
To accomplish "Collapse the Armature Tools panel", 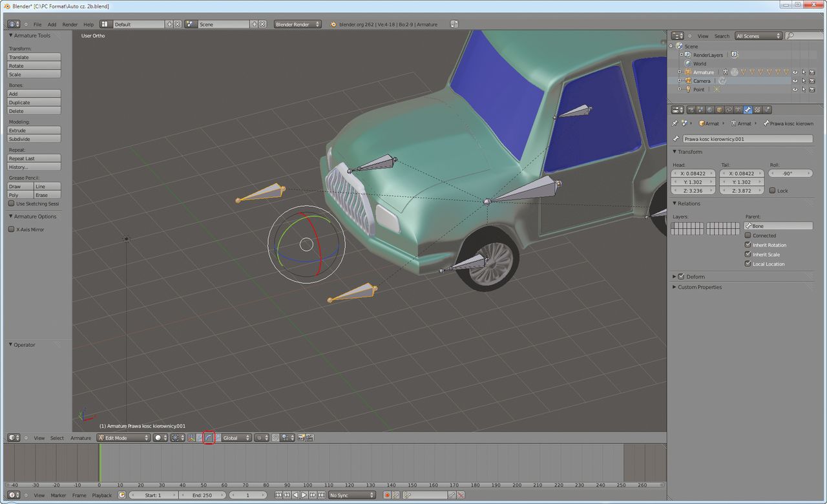I will [11, 36].
